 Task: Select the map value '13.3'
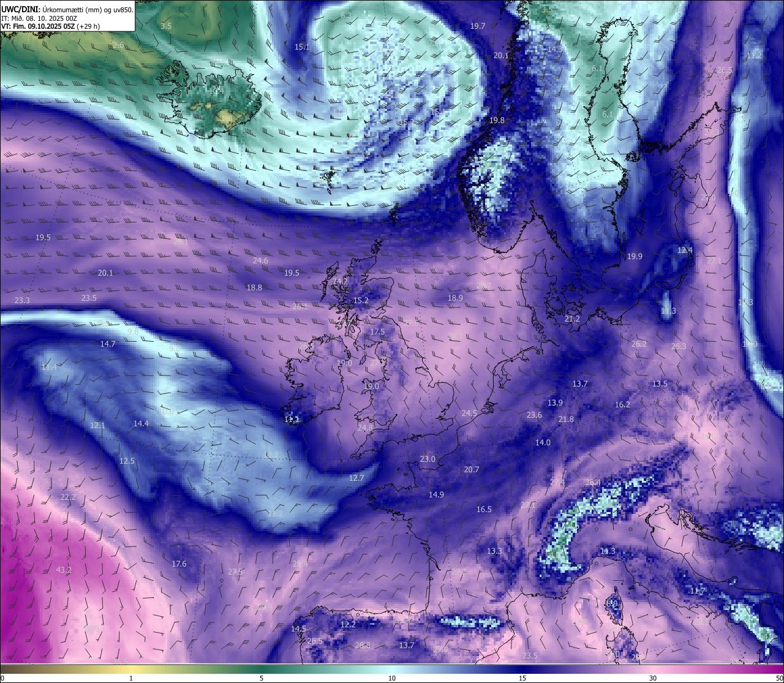(494, 551)
